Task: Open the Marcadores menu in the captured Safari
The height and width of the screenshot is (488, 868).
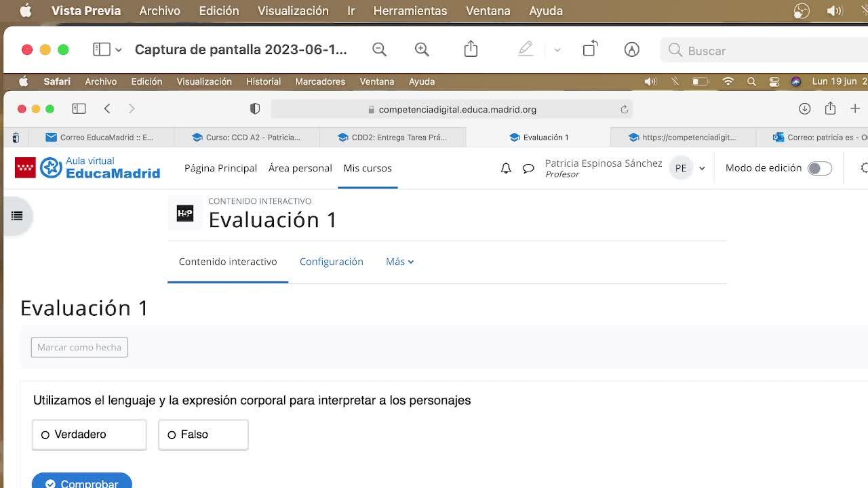Action: (320, 81)
